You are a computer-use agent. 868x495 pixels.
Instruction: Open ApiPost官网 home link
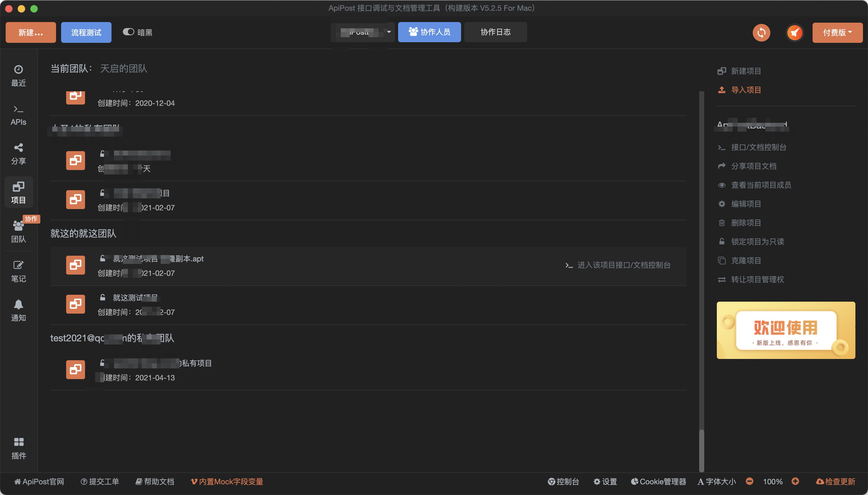[39, 481]
